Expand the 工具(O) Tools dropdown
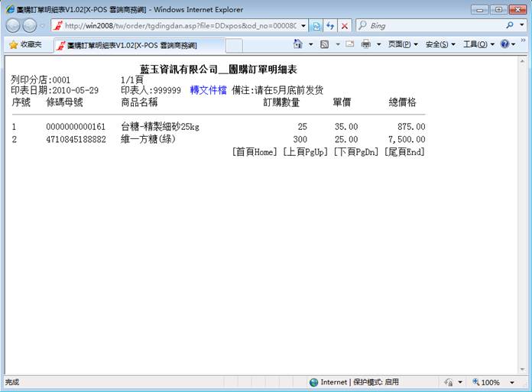Image resolution: width=532 pixels, height=392 pixels. pyautogui.click(x=478, y=44)
